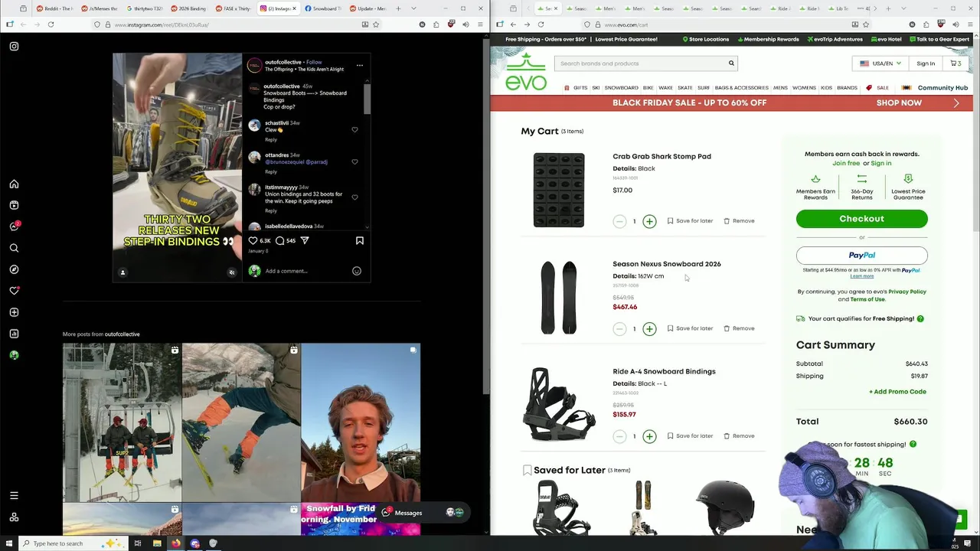This screenshot has width=980, height=551.
Task: Remove Ride A-4 Bindings from cart
Action: [740, 436]
